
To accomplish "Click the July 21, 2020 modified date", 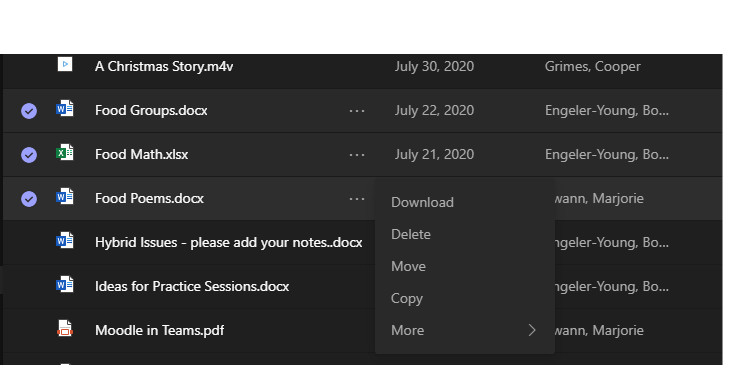I will (434, 154).
